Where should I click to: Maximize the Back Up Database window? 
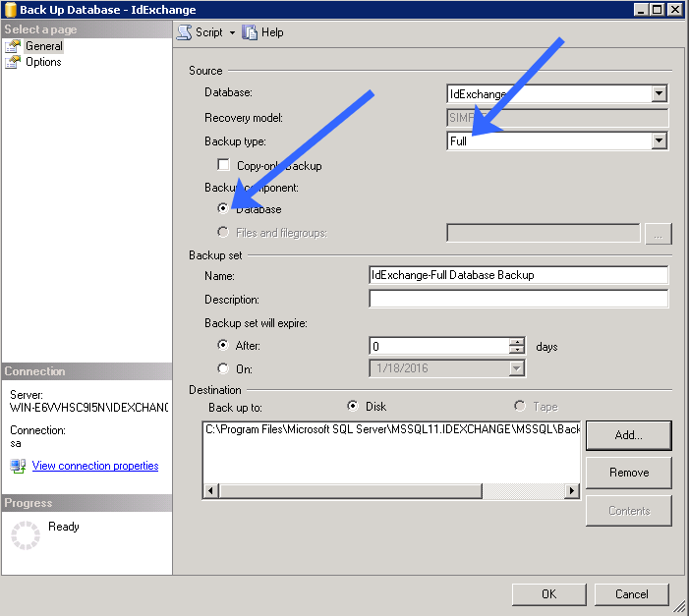pos(657,9)
